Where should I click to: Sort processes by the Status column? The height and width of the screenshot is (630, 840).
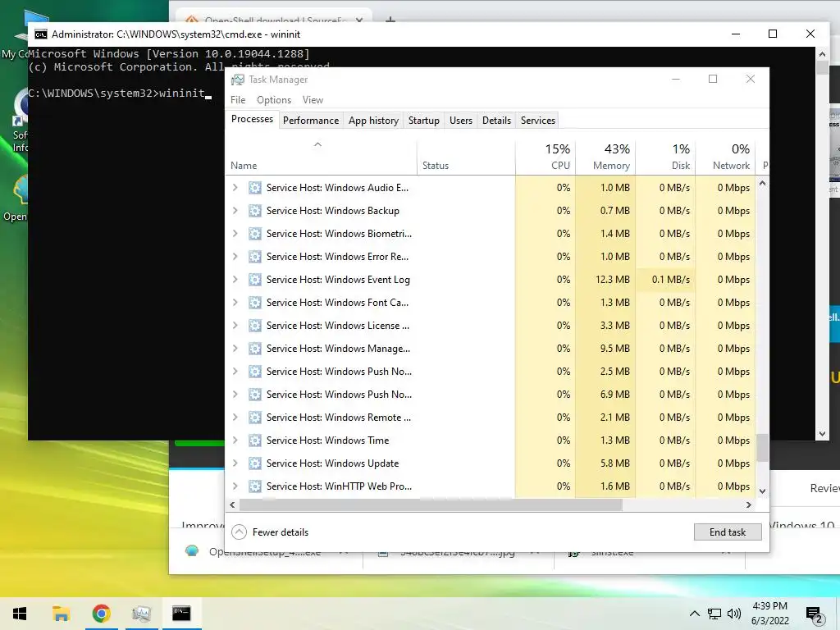[x=466, y=157]
